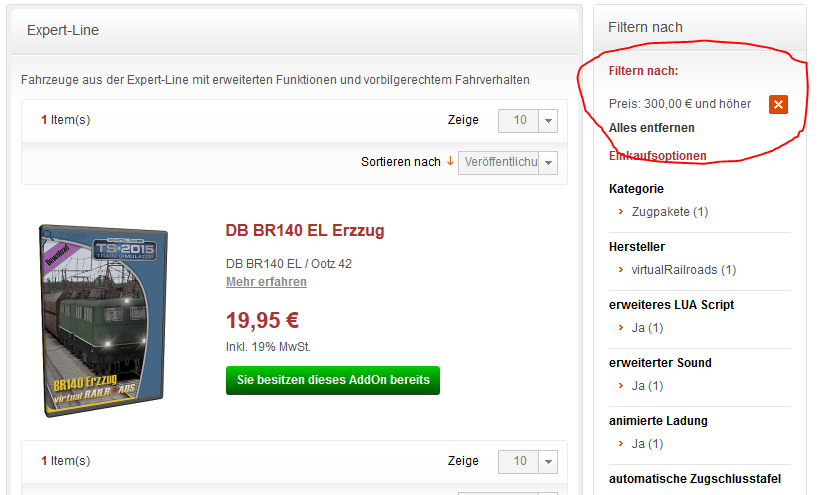Select Ja (1) under animierte Ladung
Screen dimensions: 838x495
pyautogui.click(x=647, y=444)
